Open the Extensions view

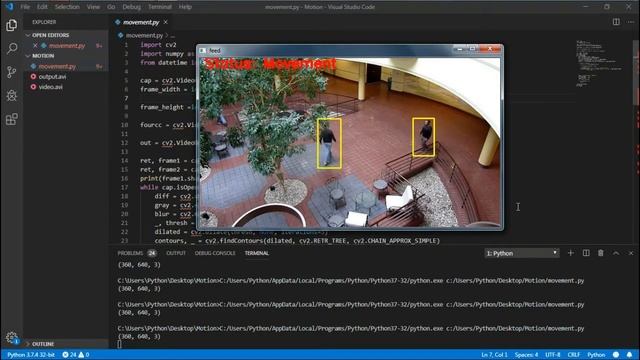pyautogui.click(x=11, y=119)
